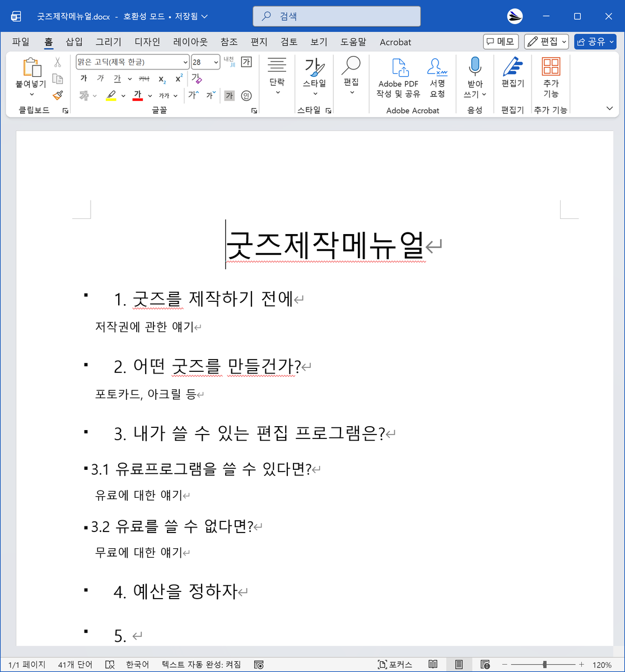Apply subscript formatting

pos(162,79)
